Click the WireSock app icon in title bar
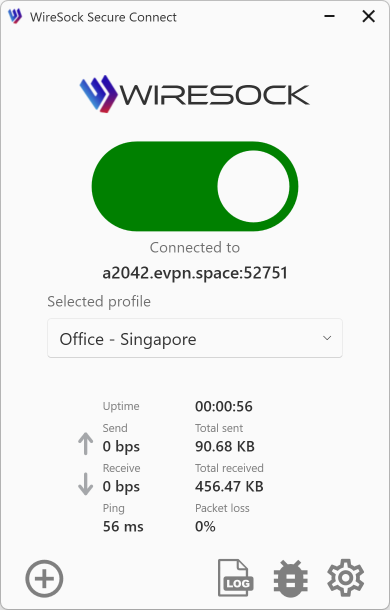 pos(15,17)
